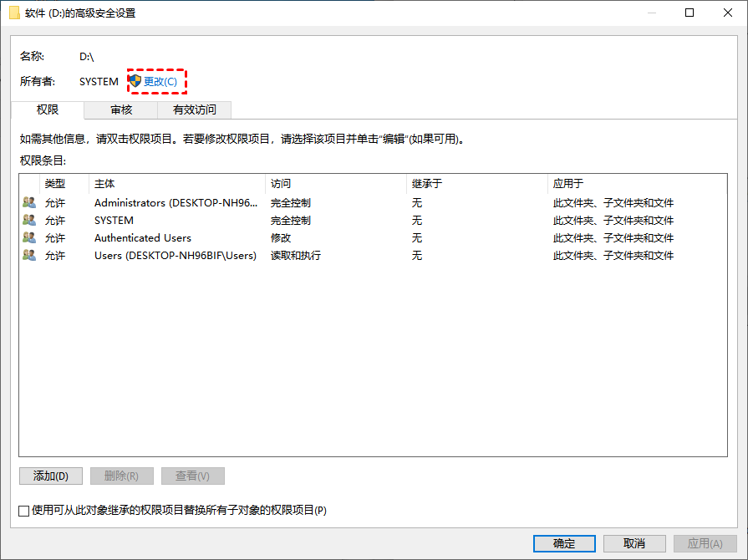Select the Administrators permission entry
The width and height of the screenshot is (748, 560).
pyautogui.click(x=167, y=202)
